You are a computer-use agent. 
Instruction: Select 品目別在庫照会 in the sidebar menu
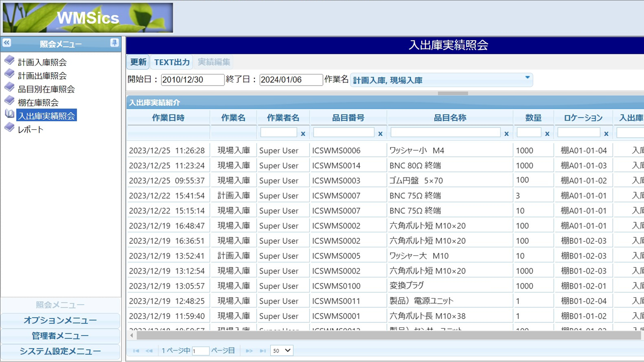tap(46, 89)
